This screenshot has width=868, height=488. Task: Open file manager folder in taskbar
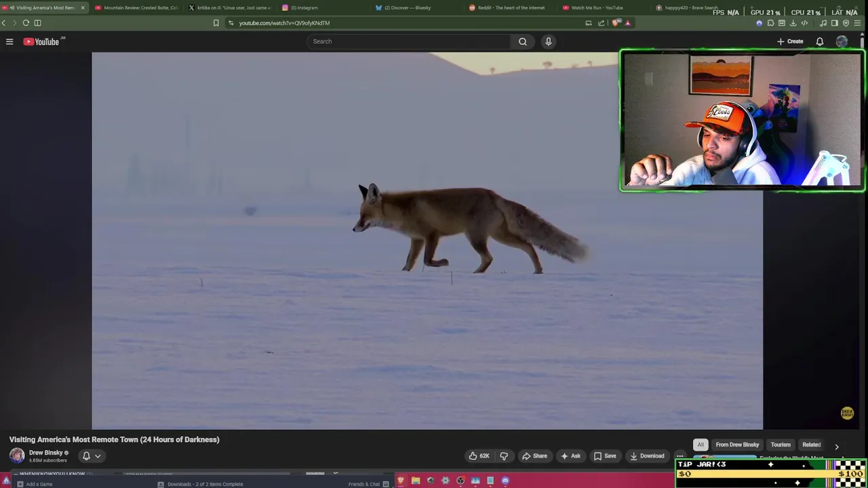coord(416,481)
